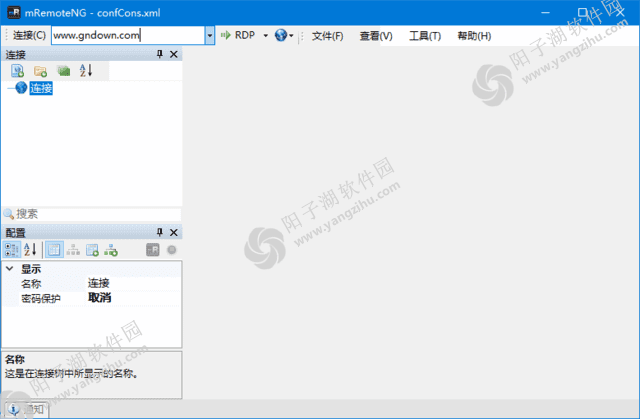Image resolution: width=640 pixels, height=419 pixels.
Task: Pin the 配置 panel
Action: pos(160,232)
